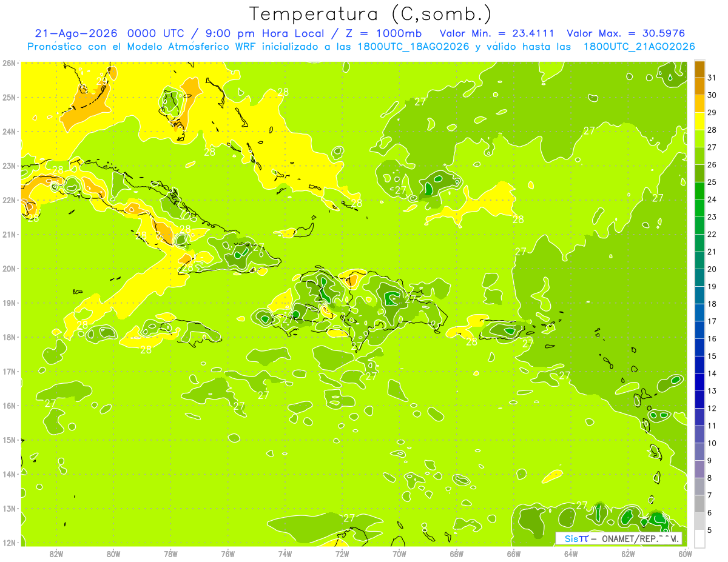
Task: Click the longitude label "70W"
Action: click(399, 554)
